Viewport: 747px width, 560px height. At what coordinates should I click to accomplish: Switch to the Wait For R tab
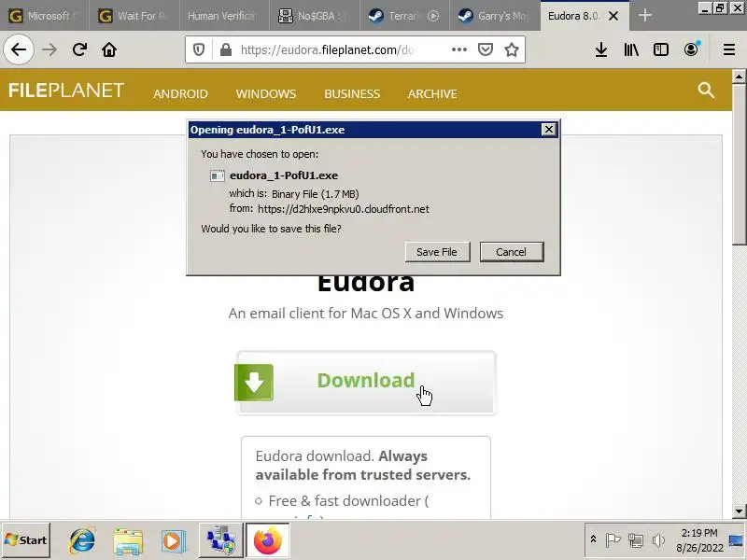(x=134, y=16)
